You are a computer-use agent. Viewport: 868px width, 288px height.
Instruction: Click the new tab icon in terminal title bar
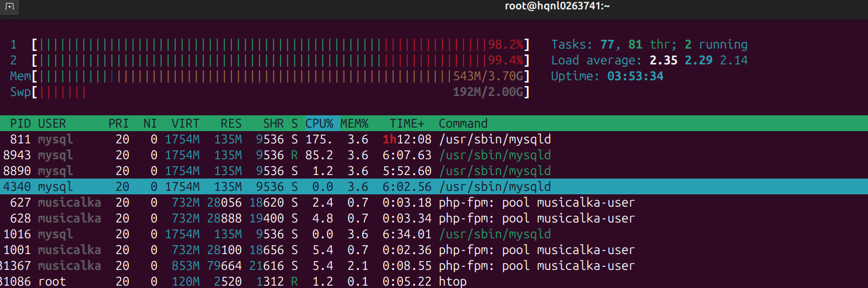(x=10, y=6)
